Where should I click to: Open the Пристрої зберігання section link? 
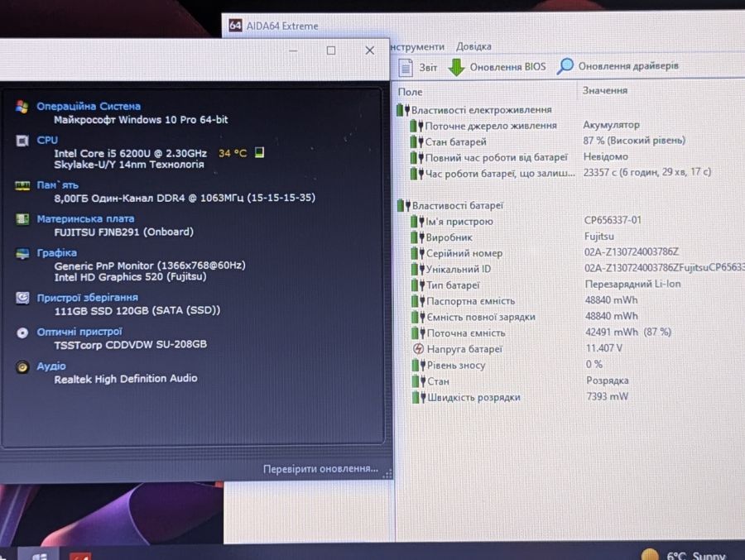[88, 298]
